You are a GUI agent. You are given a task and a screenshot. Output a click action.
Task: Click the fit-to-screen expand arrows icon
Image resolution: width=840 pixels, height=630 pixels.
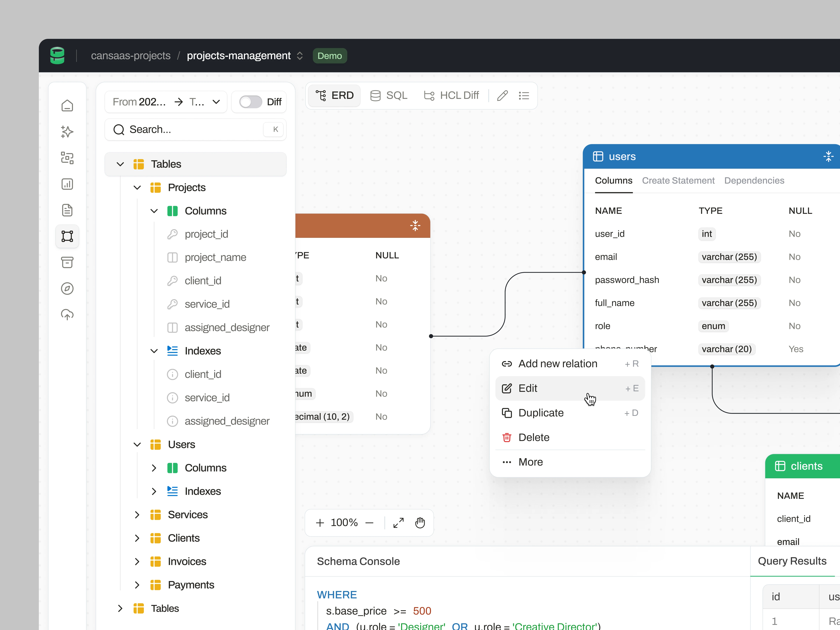point(398,523)
